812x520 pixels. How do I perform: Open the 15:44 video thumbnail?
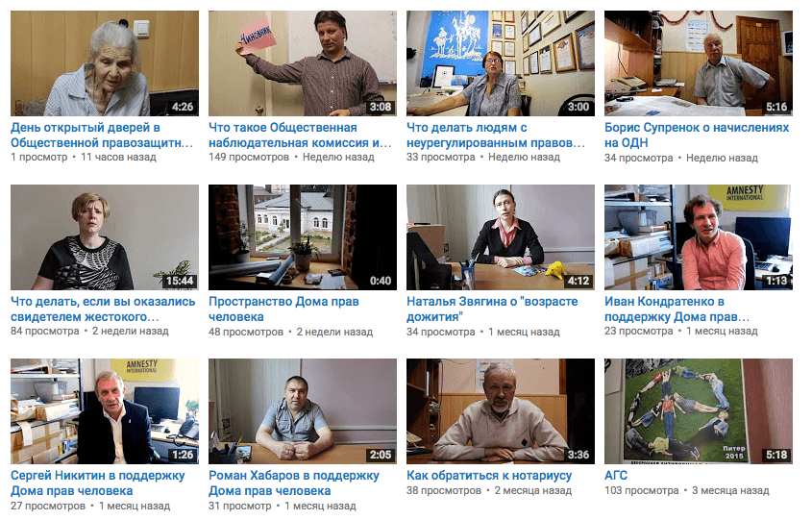pyautogui.click(x=105, y=237)
